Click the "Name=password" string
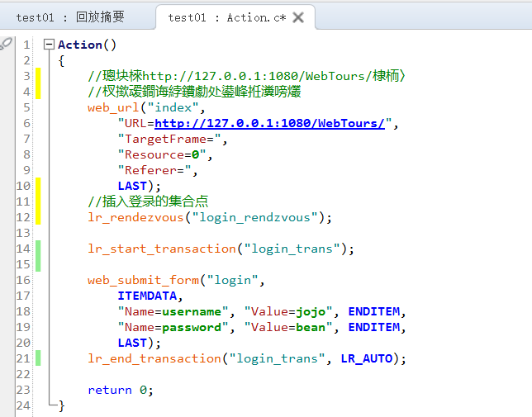 [173, 327]
